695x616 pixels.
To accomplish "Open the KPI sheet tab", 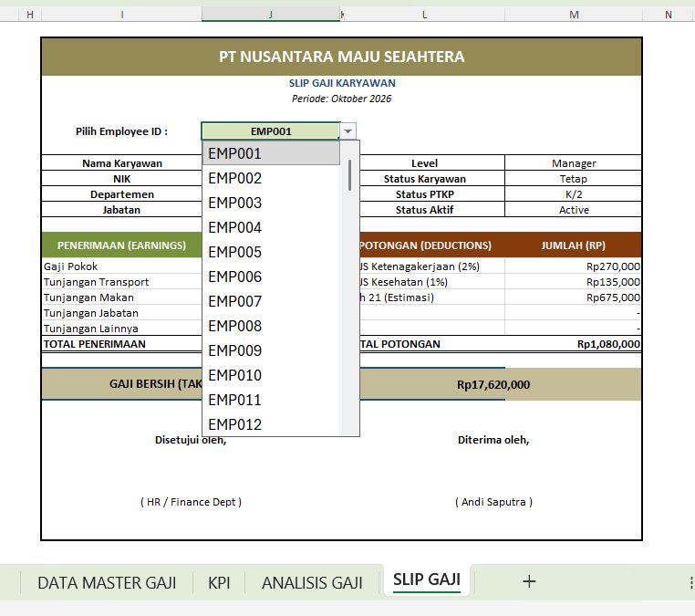I will pos(219,583).
